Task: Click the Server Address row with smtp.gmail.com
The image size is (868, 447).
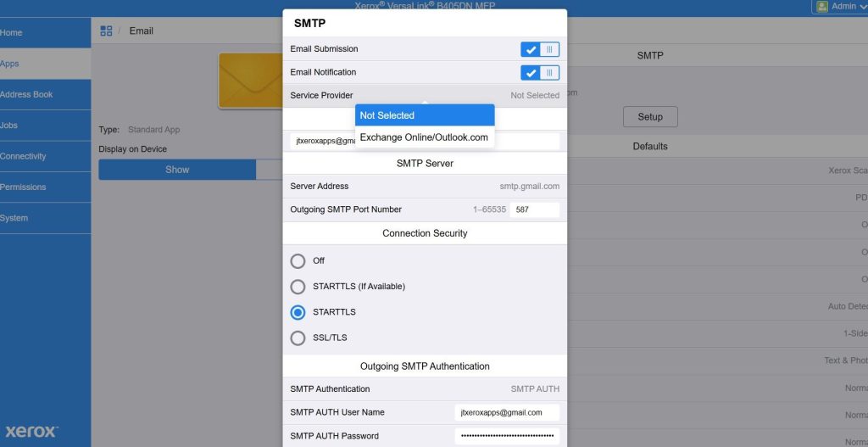Action: [x=425, y=186]
